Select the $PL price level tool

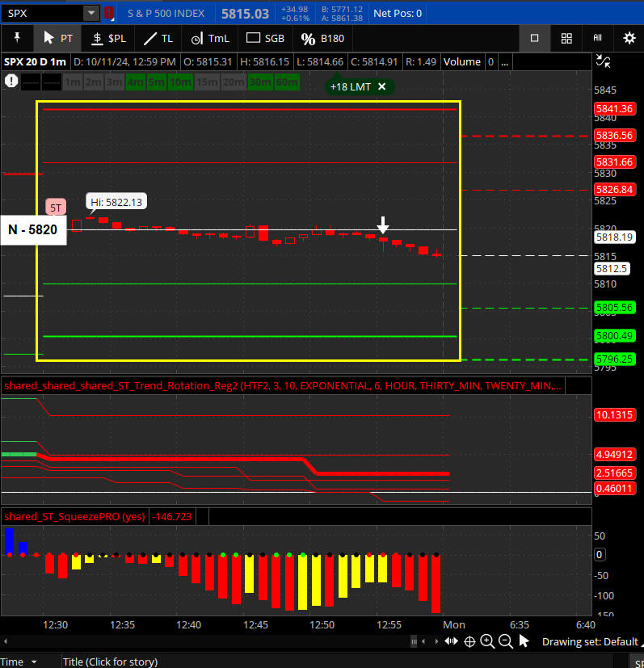[x=108, y=38]
